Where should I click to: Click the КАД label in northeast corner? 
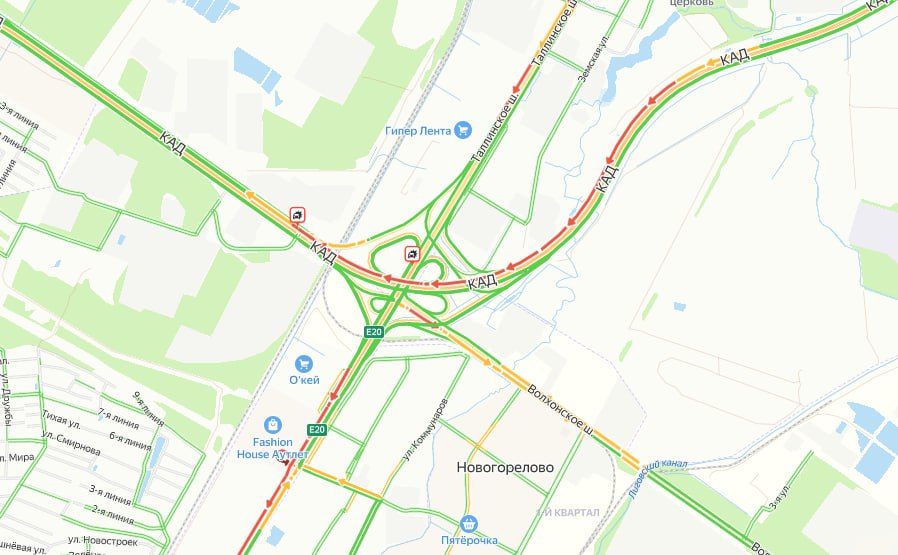coord(734,57)
